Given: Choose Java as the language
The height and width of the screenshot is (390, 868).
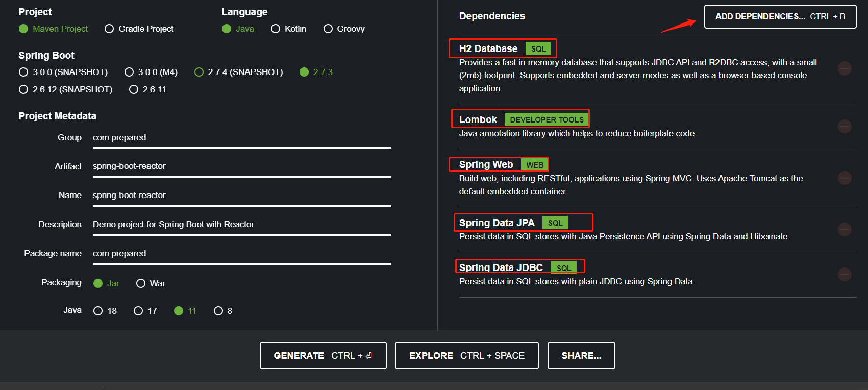Looking at the screenshot, I should (x=238, y=29).
